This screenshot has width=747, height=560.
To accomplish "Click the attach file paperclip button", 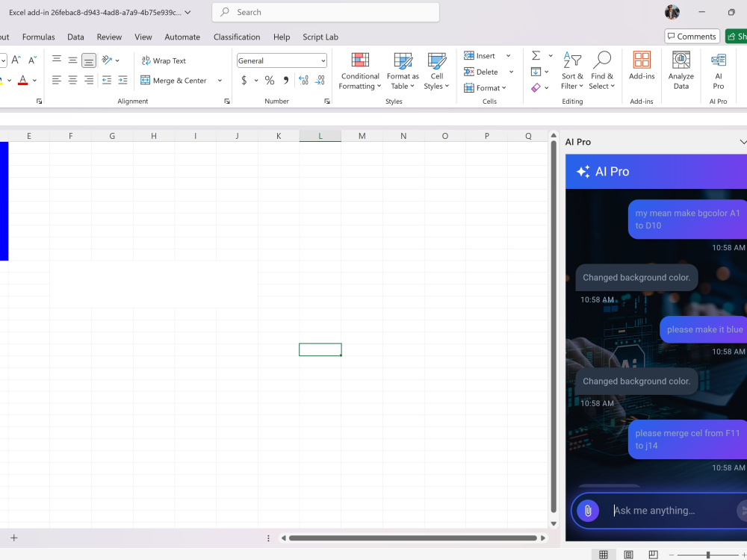I will tap(588, 511).
